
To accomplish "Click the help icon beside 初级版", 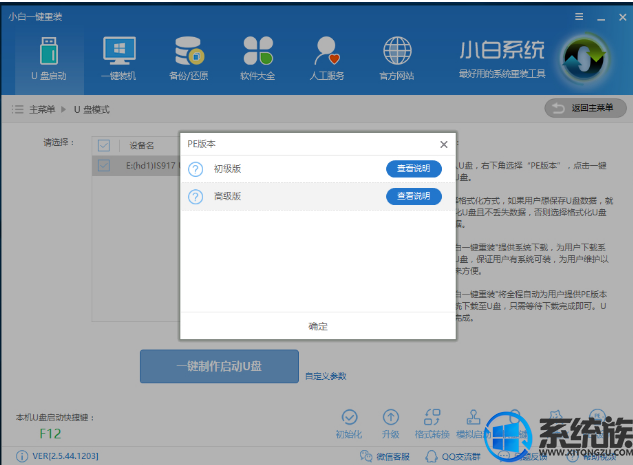I will (195, 169).
